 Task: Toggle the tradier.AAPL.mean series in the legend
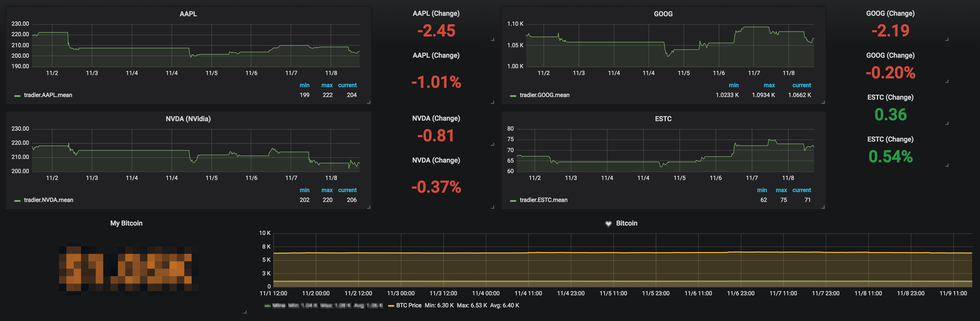(x=48, y=95)
